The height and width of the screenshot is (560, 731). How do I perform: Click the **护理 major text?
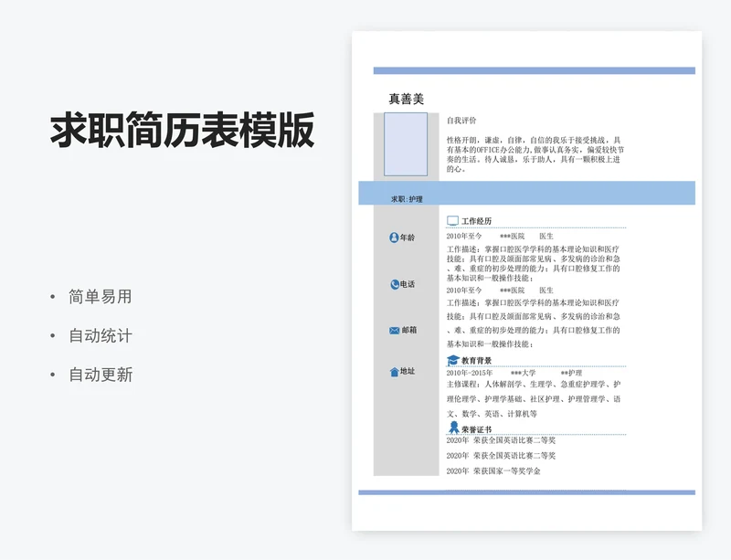pos(572,373)
